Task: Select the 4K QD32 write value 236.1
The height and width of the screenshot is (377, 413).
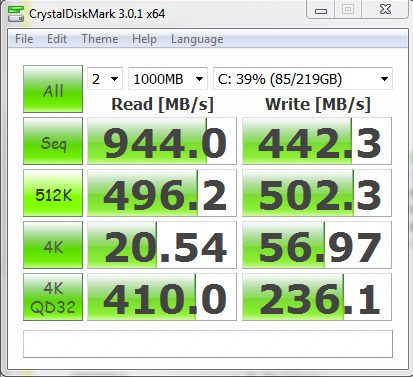Action: click(x=317, y=297)
